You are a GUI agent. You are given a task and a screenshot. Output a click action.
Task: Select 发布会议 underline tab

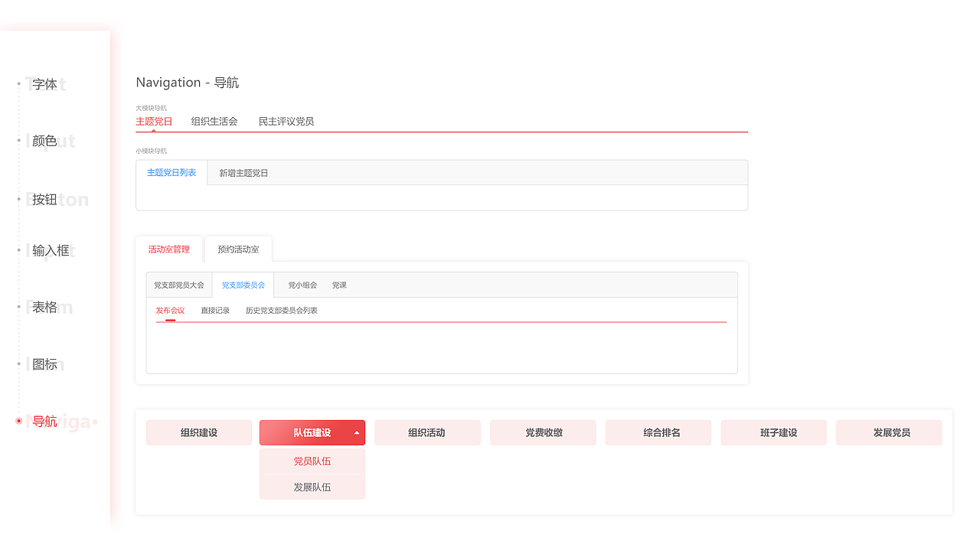pos(170,311)
